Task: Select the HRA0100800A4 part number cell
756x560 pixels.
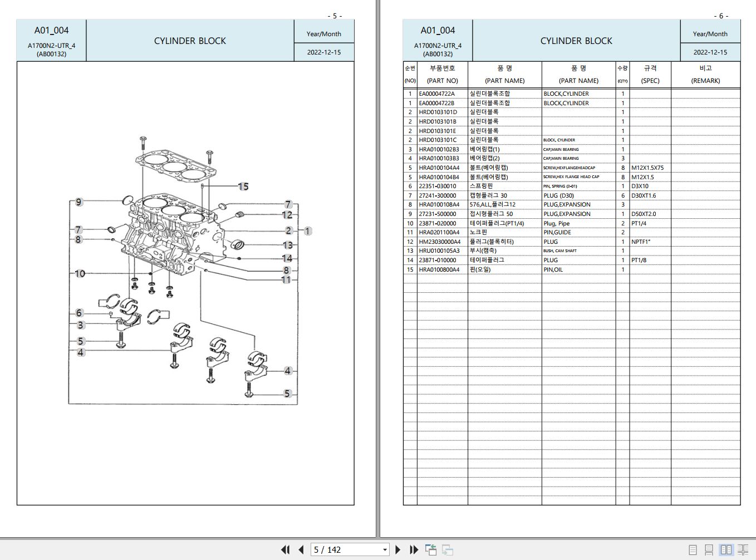Action: click(x=439, y=269)
